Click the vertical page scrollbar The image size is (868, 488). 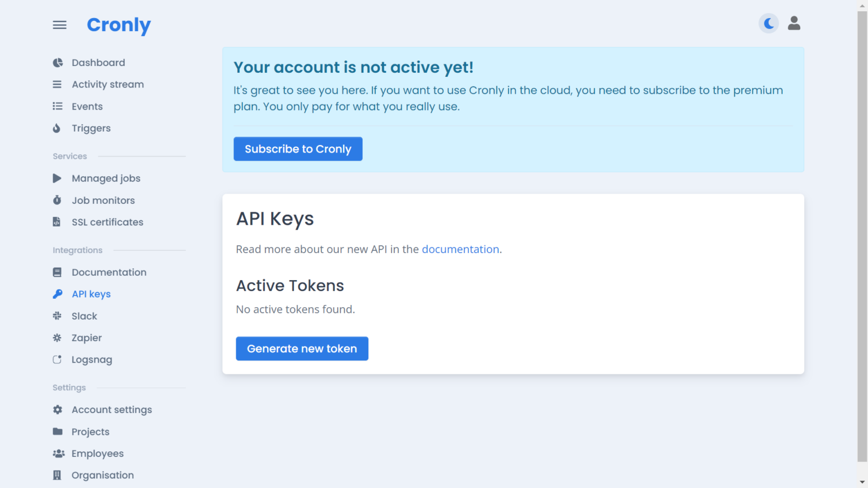click(x=862, y=237)
